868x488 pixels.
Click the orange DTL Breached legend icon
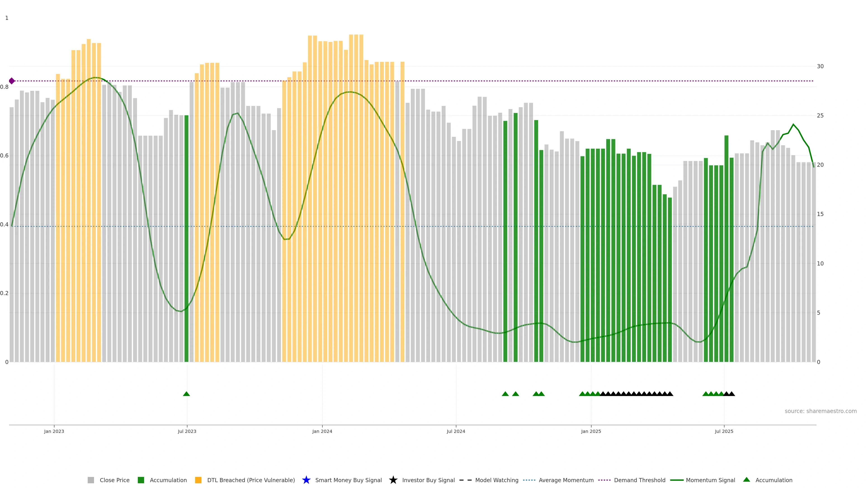pos(198,480)
